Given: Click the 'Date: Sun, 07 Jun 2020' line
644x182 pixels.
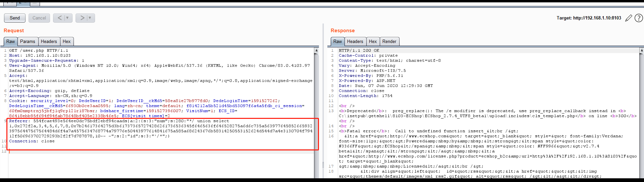Looking at the screenshot, I should point(386,86).
